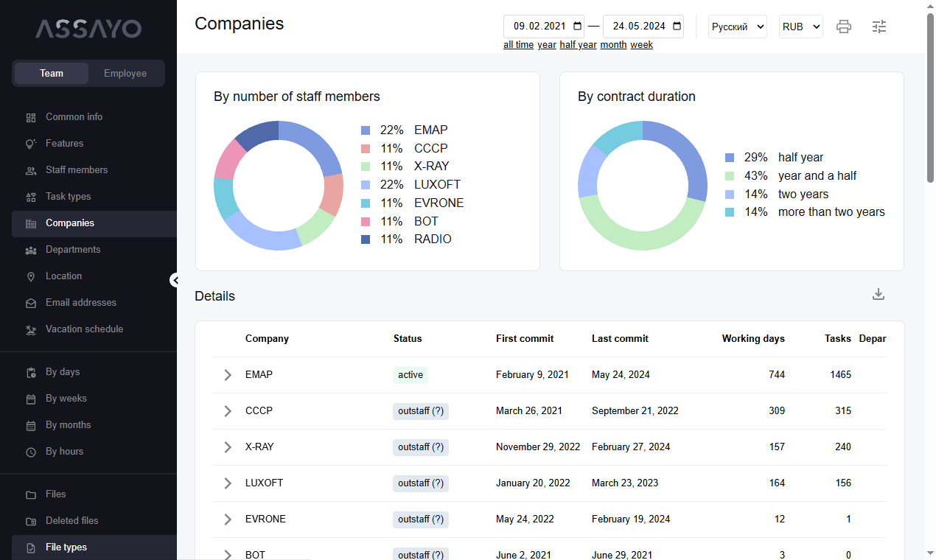Expand the LUXOFT company row
The width and height of the screenshot is (936, 560).
click(228, 483)
